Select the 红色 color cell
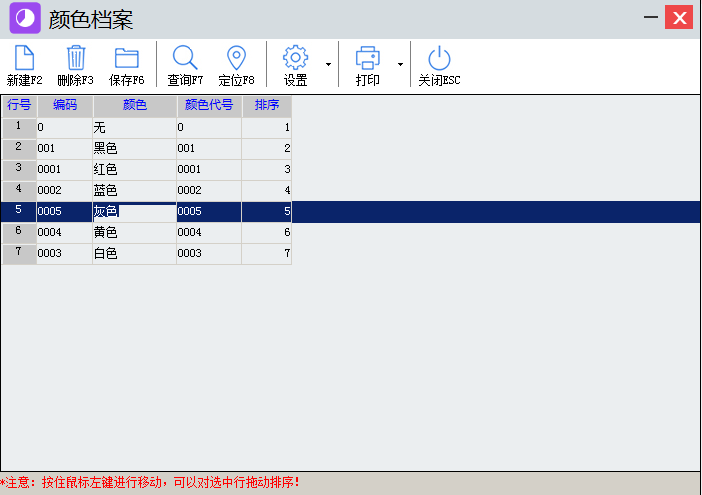The width and height of the screenshot is (702, 495). [134, 169]
